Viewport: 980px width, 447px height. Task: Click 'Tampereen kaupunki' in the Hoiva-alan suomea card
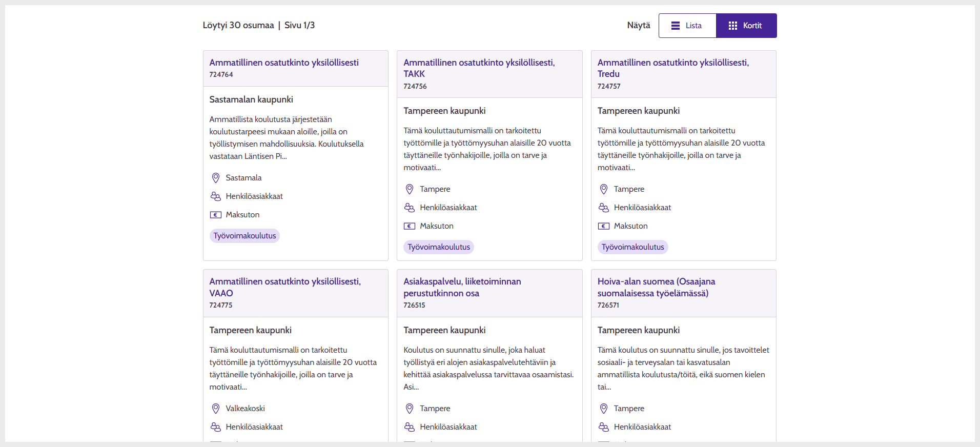coord(639,330)
